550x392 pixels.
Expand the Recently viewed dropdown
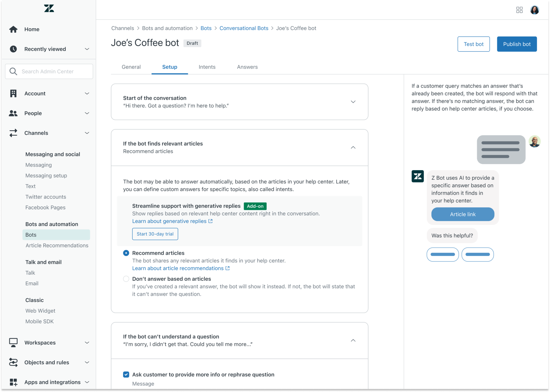[87, 49]
